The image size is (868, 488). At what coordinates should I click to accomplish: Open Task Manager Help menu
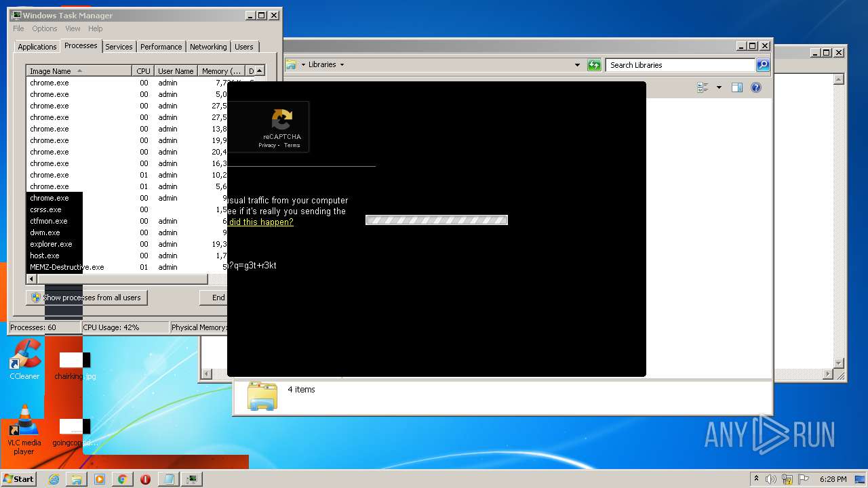coord(96,28)
